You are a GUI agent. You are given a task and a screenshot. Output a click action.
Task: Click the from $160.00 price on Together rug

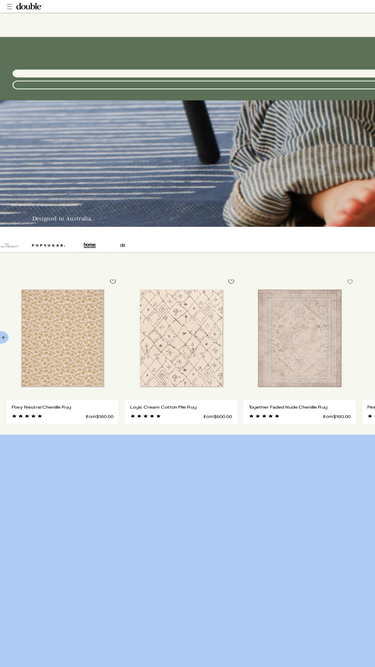(x=337, y=416)
